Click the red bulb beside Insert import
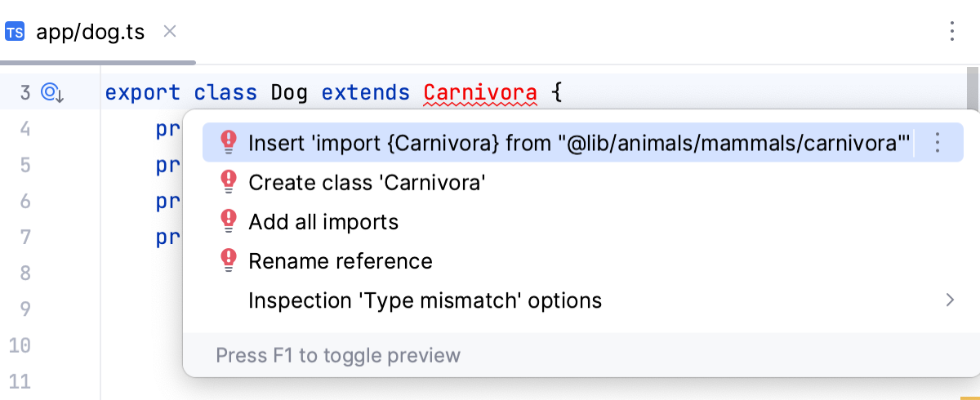 [229, 143]
